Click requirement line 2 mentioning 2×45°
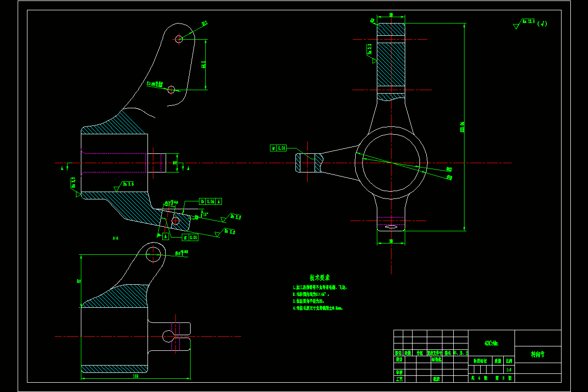 (x=311, y=294)
